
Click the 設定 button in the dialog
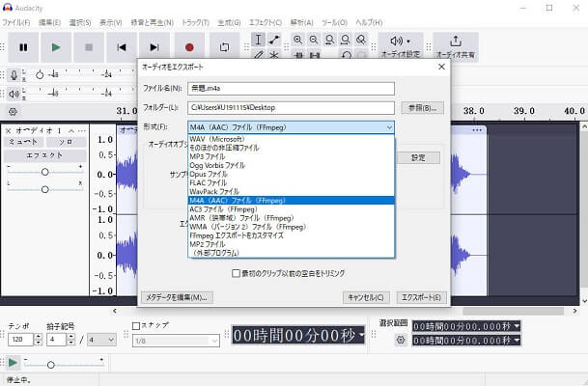[x=418, y=157]
